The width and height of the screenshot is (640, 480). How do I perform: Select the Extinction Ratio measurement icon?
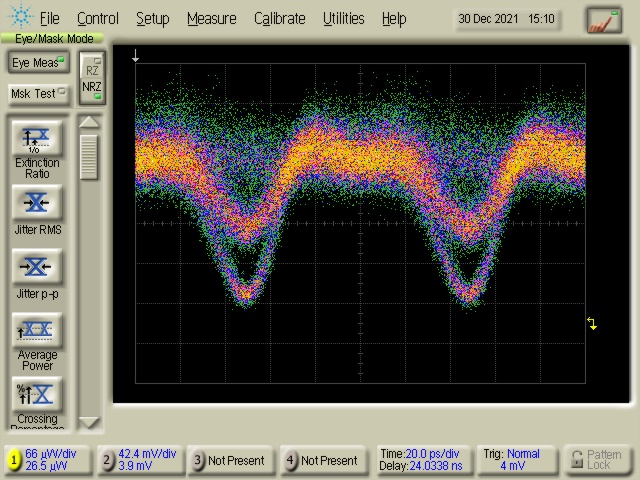37,139
